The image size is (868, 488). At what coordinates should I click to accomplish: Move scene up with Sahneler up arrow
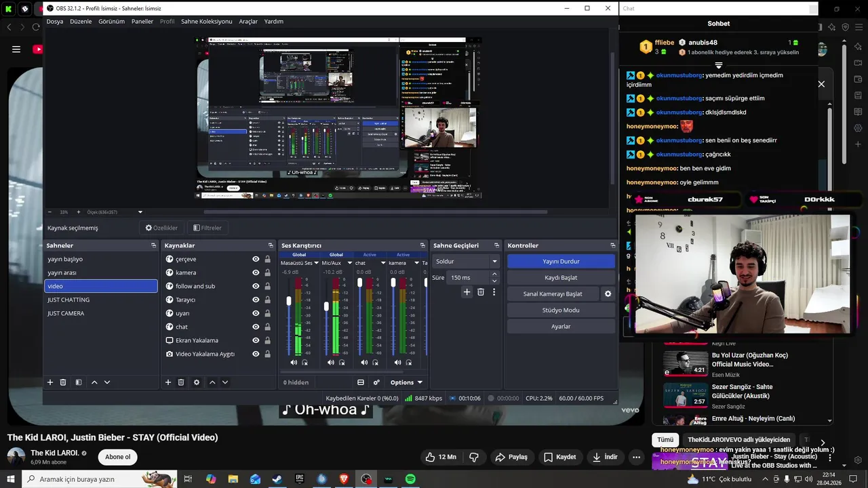click(x=94, y=382)
